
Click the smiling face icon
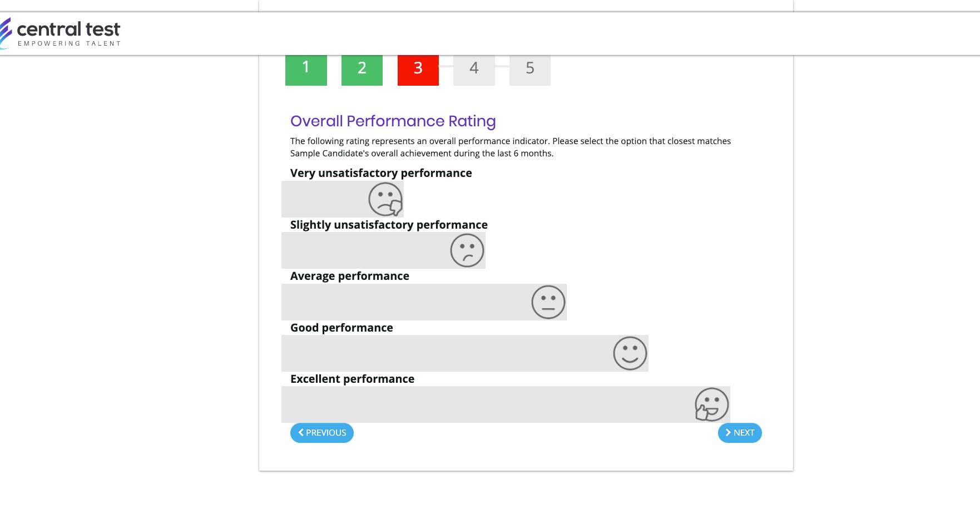(630, 353)
